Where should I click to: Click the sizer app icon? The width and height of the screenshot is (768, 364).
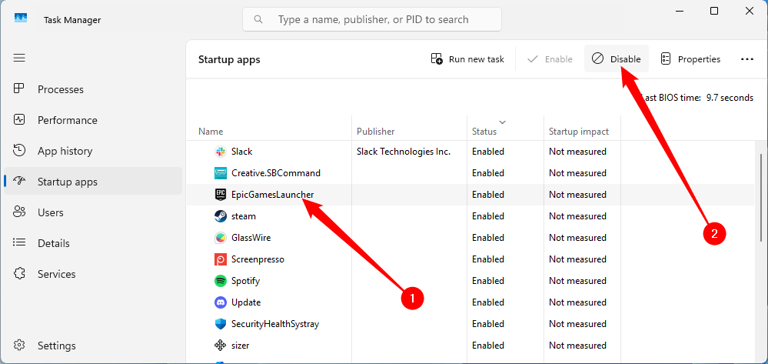tap(220, 345)
